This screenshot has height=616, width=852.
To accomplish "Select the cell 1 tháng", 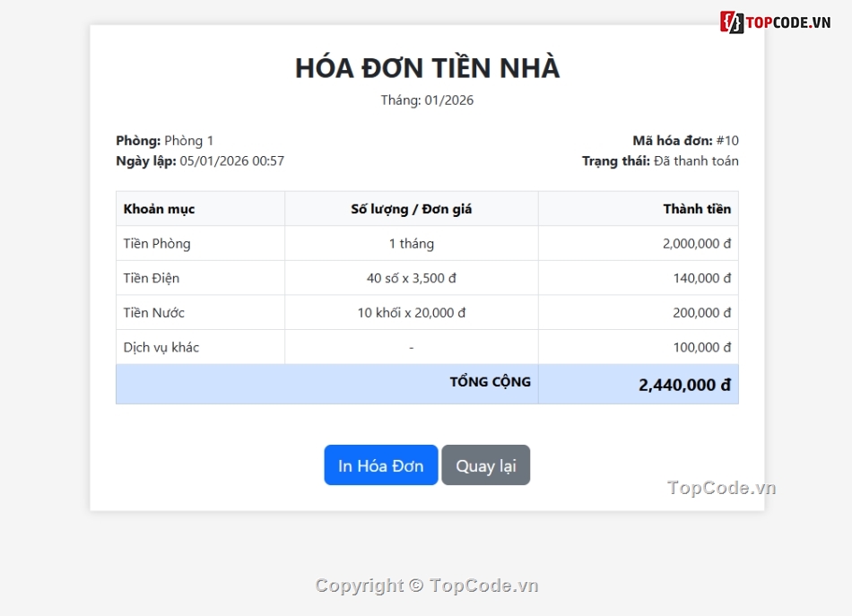I will coord(412,243).
